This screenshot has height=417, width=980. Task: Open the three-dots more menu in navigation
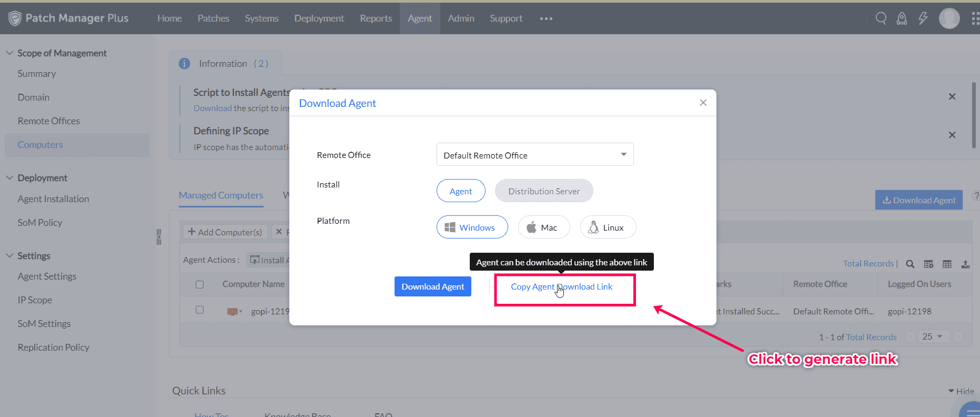click(546, 18)
